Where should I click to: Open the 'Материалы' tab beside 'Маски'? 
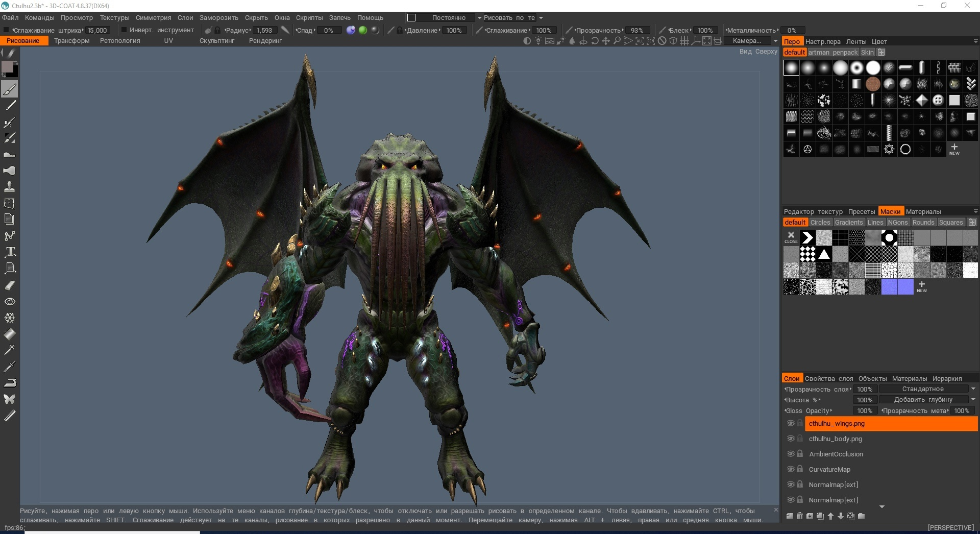click(x=923, y=211)
